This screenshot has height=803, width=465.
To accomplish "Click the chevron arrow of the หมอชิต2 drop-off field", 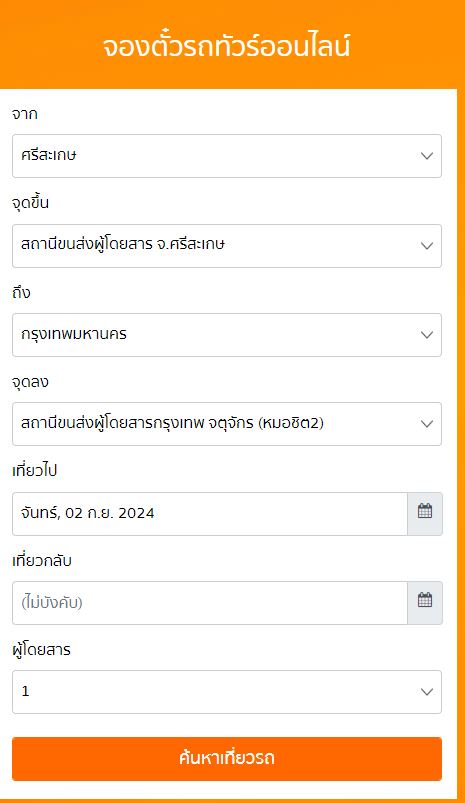I will 427,424.
